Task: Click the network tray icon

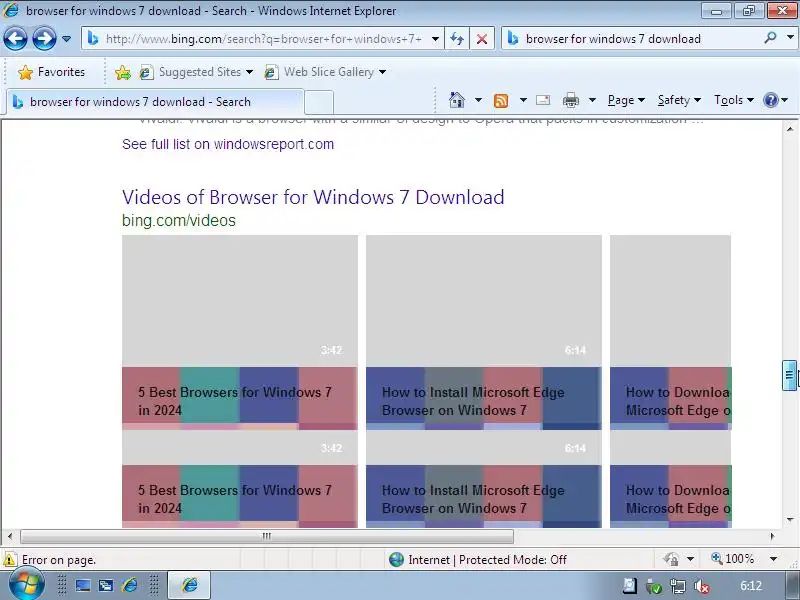Action: [678, 586]
